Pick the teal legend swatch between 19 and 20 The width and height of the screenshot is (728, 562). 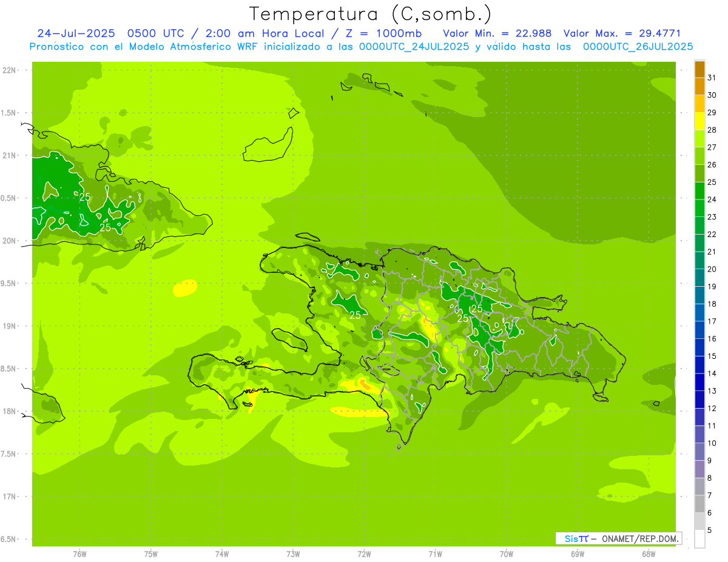coord(699,278)
